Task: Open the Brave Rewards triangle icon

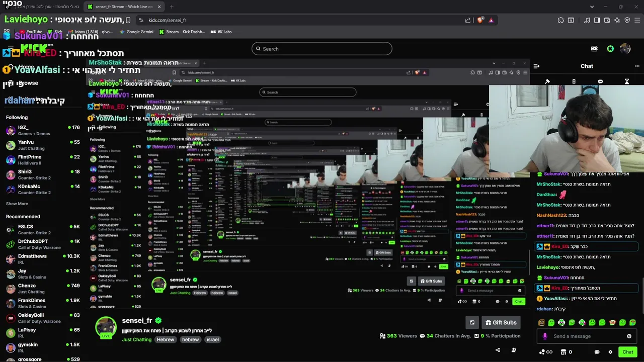Action: [x=491, y=20]
